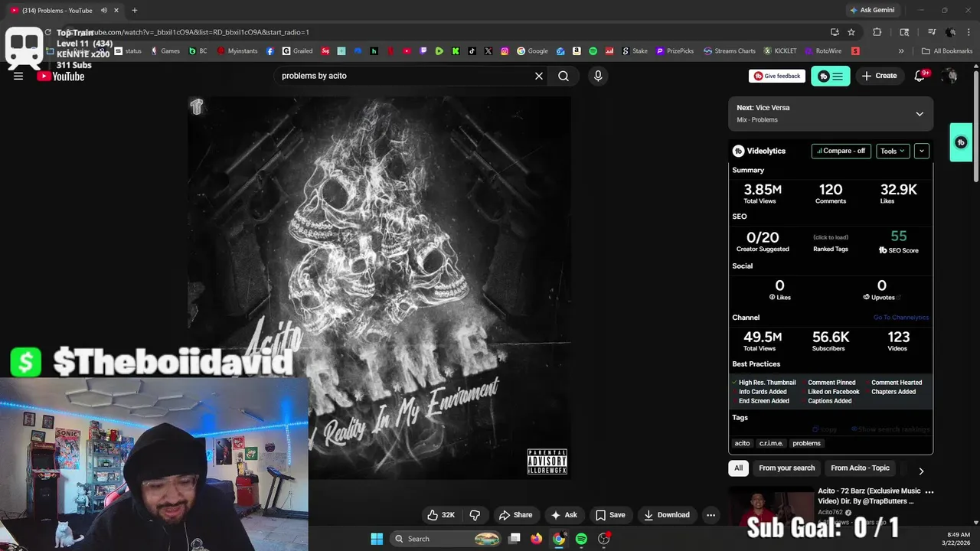Show more bookmarks with double chevron

[x=901, y=51]
